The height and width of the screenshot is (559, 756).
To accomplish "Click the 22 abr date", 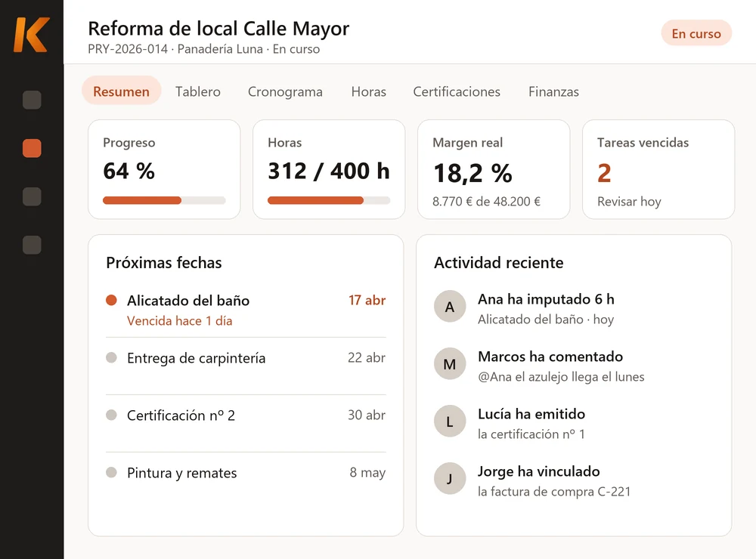I will pyautogui.click(x=367, y=357).
